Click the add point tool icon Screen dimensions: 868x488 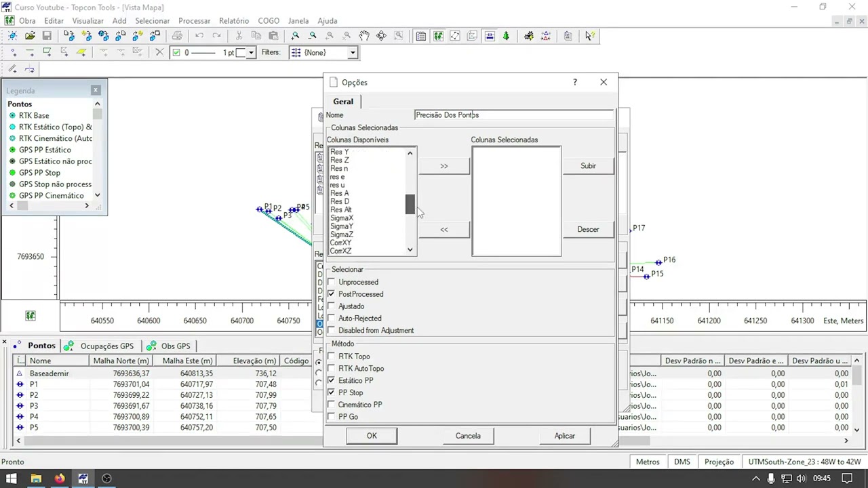click(x=13, y=52)
